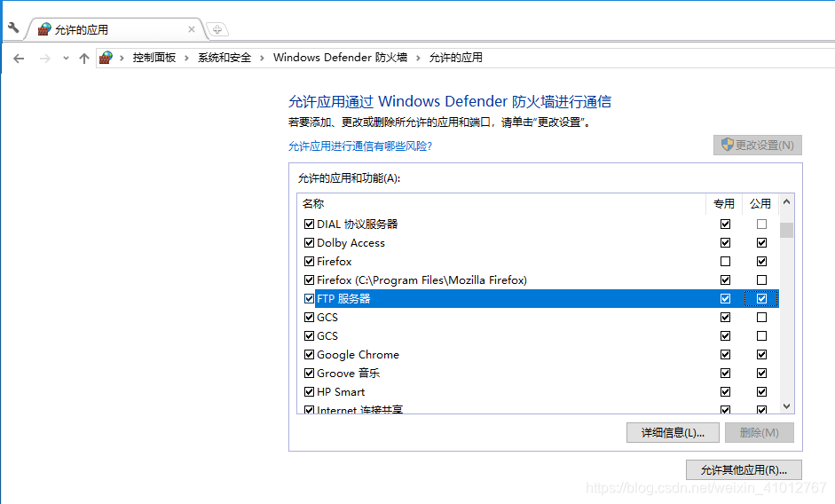
Task: Click list scrollbar thumb
Action: point(786,230)
